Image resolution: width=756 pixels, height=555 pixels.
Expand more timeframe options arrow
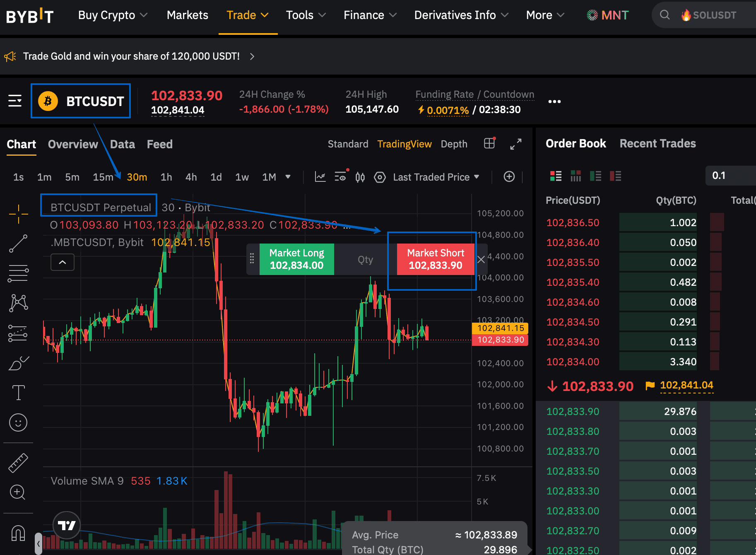click(288, 177)
